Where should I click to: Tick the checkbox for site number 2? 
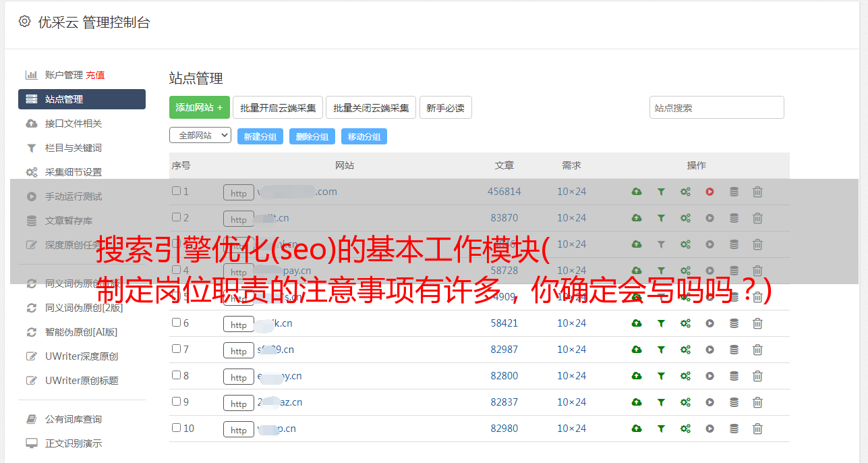click(176, 217)
